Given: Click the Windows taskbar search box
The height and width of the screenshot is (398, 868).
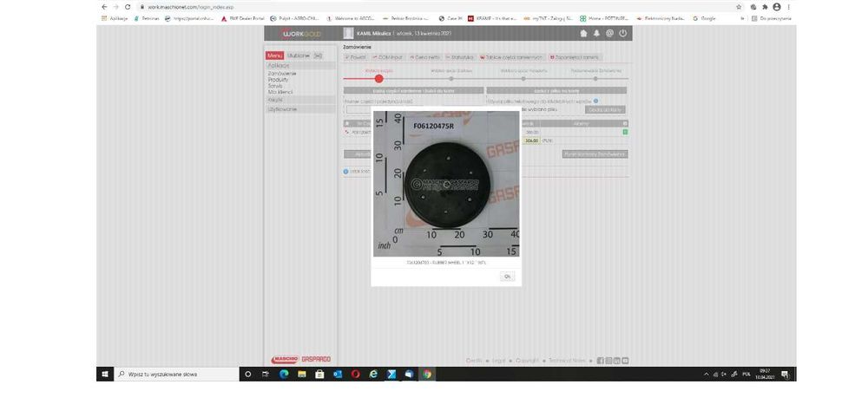Looking at the screenshot, I should pyautogui.click(x=176, y=375).
